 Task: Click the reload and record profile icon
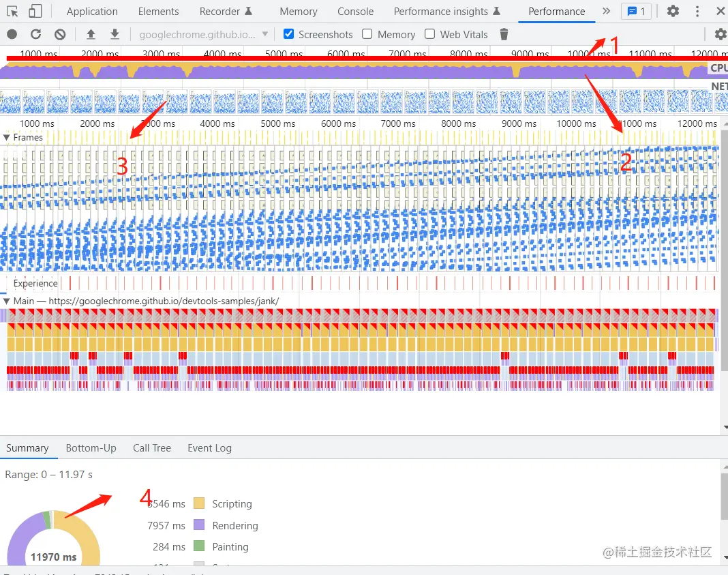pyautogui.click(x=35, y=34)
